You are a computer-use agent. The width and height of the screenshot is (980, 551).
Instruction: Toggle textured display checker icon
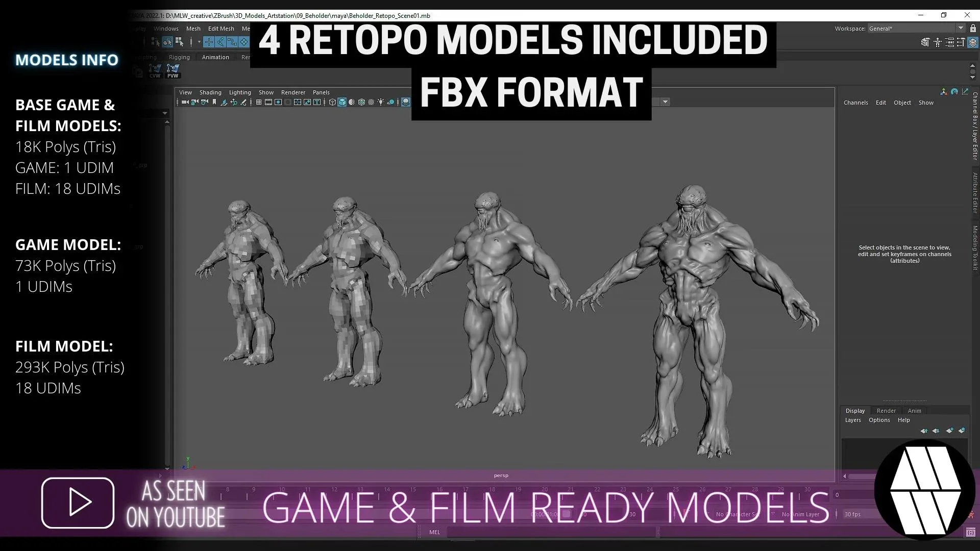coord(371,103)
